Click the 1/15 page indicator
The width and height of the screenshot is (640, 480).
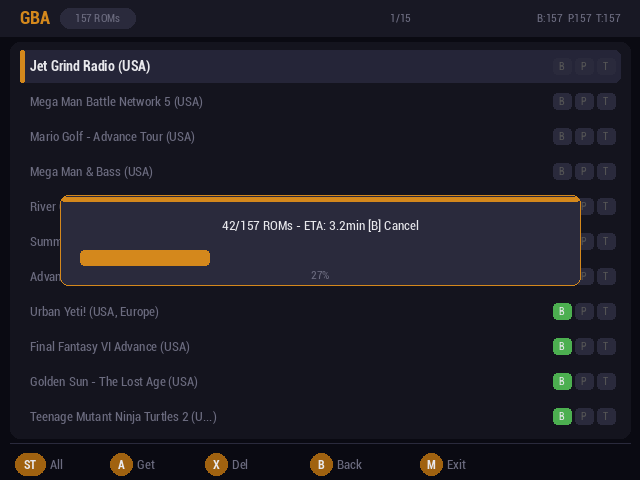coord(400,18)
